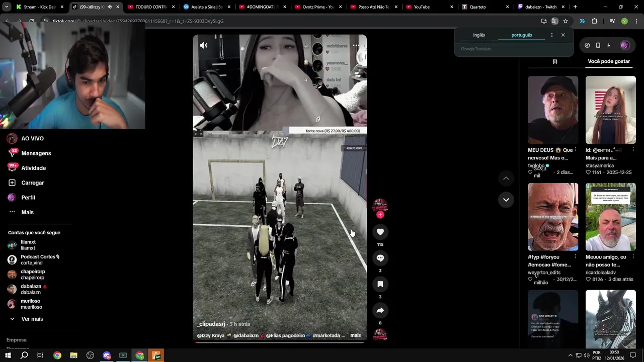Switch to the (i) tab
Image resolution: width=644 pixels, height=362 pixels.
pyautogui.click(x=555, y=61)
